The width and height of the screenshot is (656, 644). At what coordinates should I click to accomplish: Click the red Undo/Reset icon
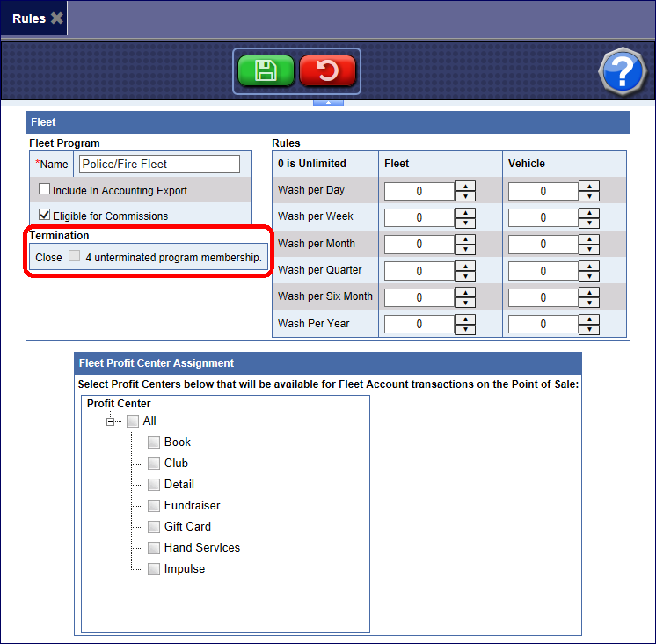click(x=327, y=71)
